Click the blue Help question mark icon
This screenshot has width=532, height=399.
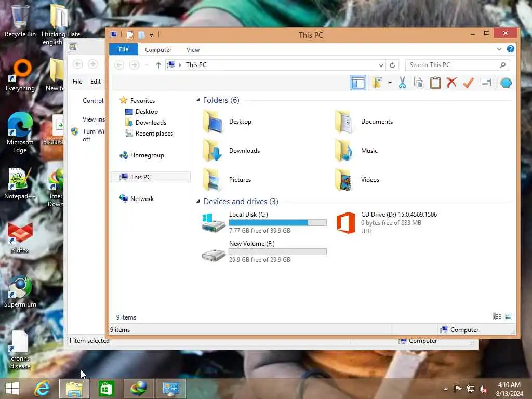pos(510,49)
